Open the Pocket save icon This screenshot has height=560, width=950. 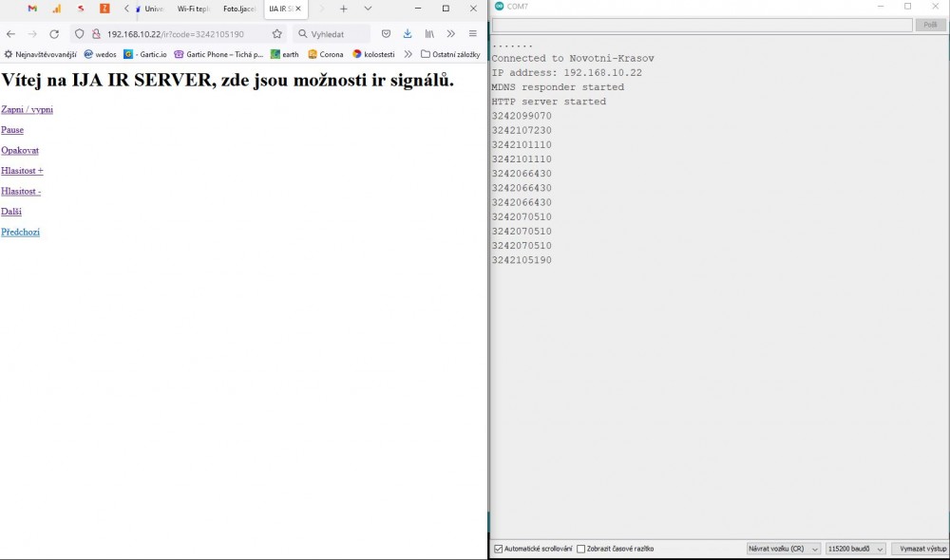[386, 33]
